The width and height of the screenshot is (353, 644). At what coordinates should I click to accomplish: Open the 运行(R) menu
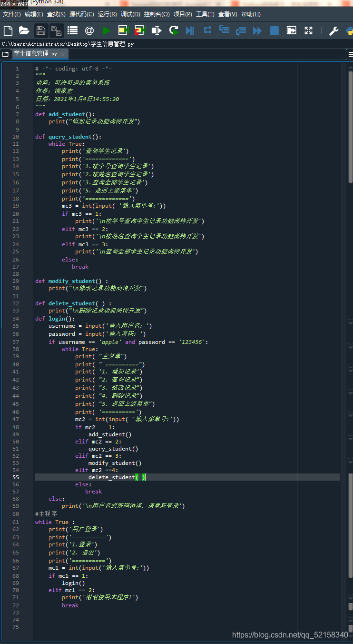108,14
